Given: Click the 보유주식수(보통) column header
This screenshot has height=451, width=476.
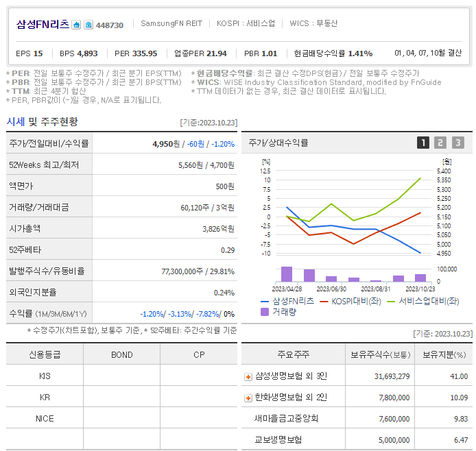Looking at the screenshot, I should 380,355.
